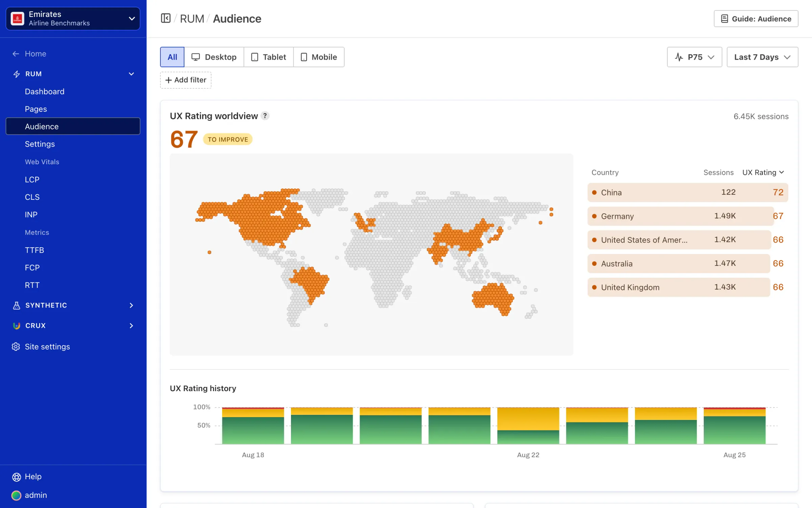Click the RUM lightning bolt icon
812x508 pixels.
pyautogui.click(x=17, y=74)
